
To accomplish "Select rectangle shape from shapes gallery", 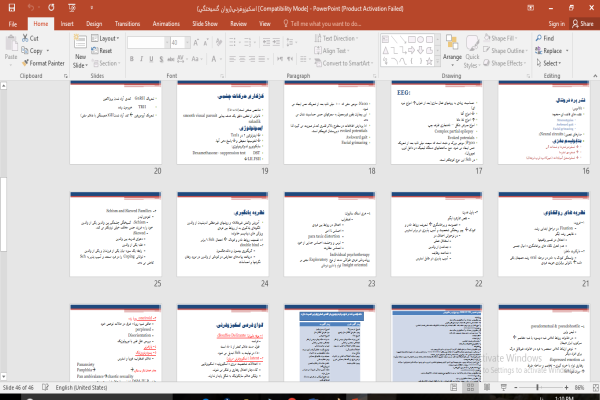I will point(412,39).
